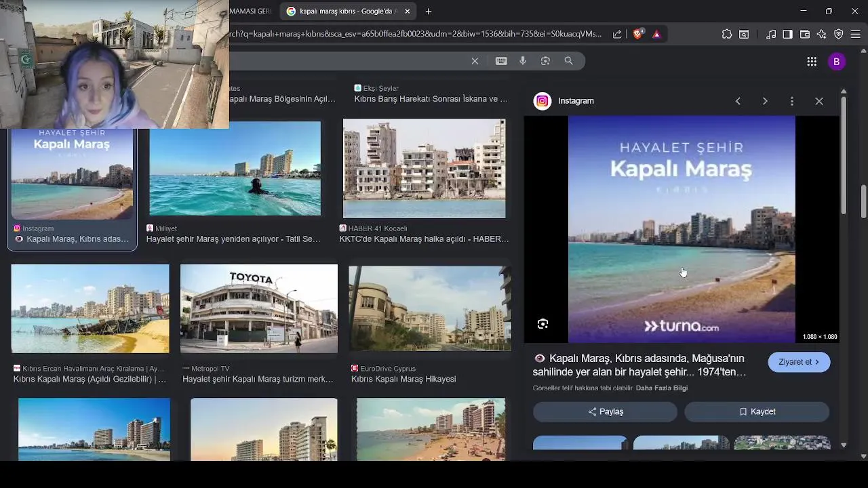Open the Google apps grid
The image size is (868, 488).
[x=812, y=62]
